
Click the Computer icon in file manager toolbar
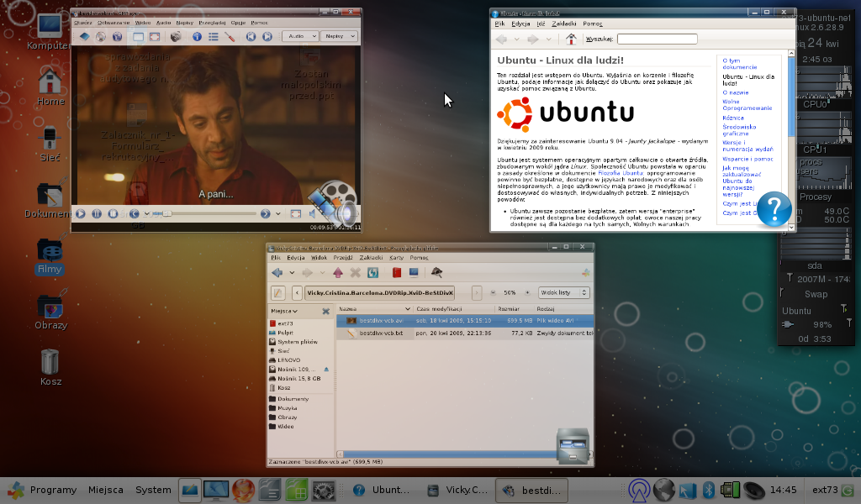(414, 272)
